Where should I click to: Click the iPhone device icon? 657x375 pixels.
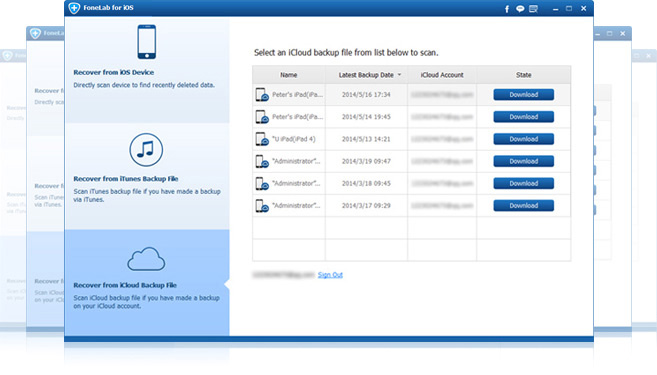point(147,42)
